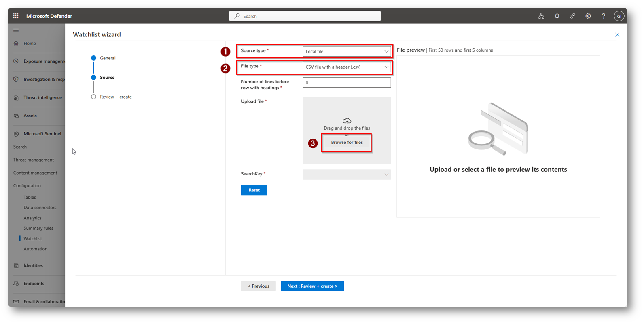Image resolution: width=644 pixels, height=324 pixels.
Task: Focus the top Search box
Action: tap(305, 16)
